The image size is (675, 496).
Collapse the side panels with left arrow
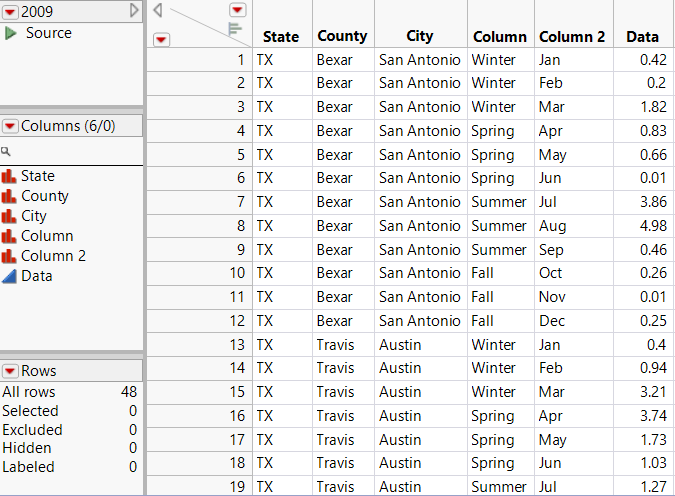158,10
